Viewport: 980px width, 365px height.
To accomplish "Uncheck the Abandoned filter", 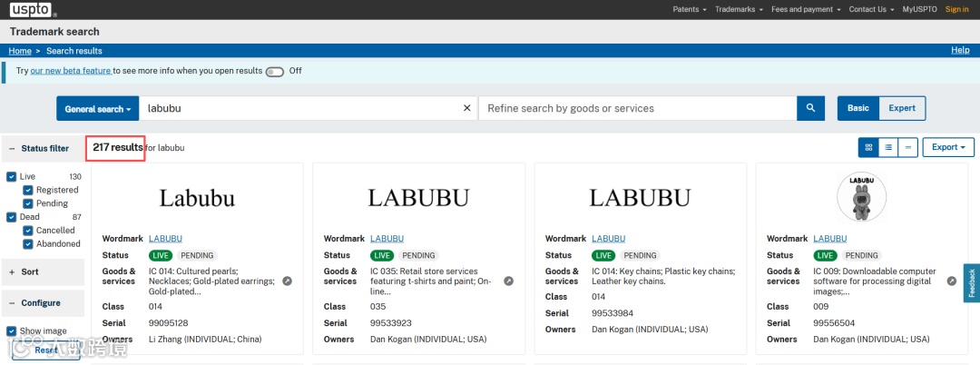I will pyautogui.click(x=27, y=244).
